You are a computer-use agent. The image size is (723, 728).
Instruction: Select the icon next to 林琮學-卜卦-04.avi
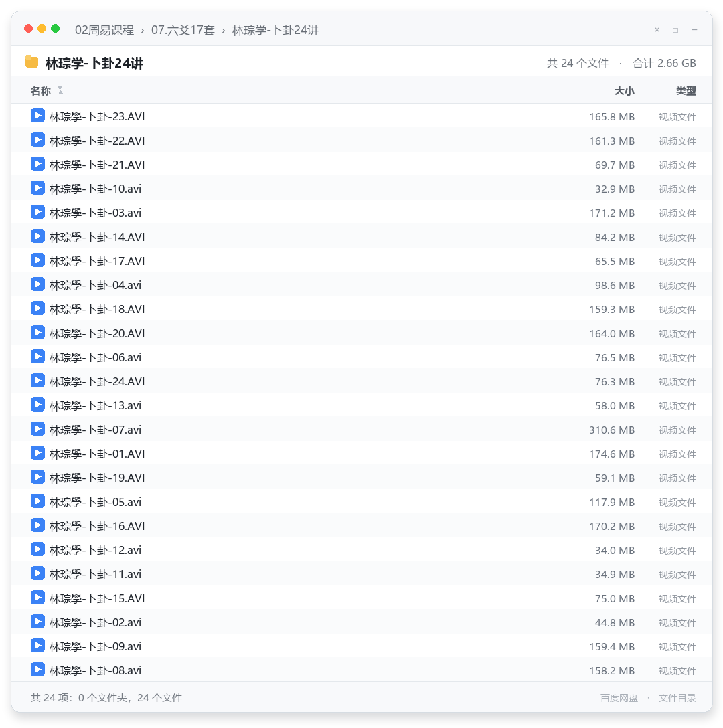coord(37,284)
